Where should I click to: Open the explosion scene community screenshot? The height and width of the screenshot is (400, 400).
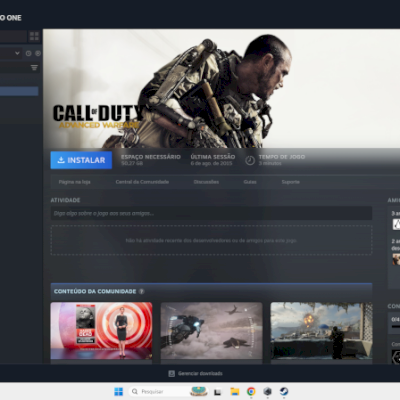tap(321, 331)
